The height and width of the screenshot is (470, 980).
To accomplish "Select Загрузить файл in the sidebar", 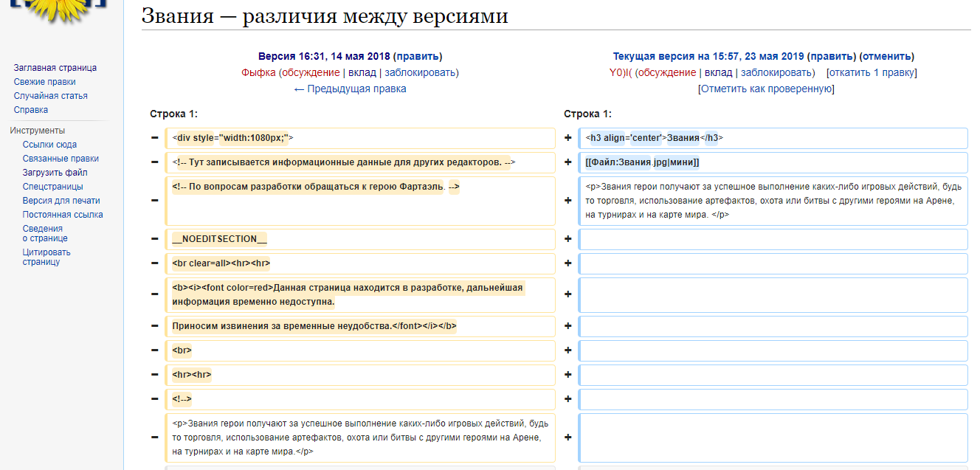I will tap(55, 173).
